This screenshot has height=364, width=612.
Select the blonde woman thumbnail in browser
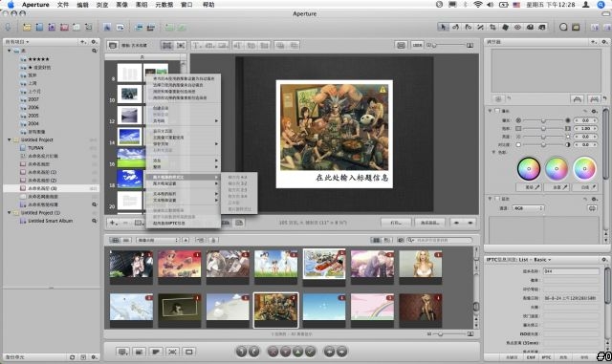point(421,264)
